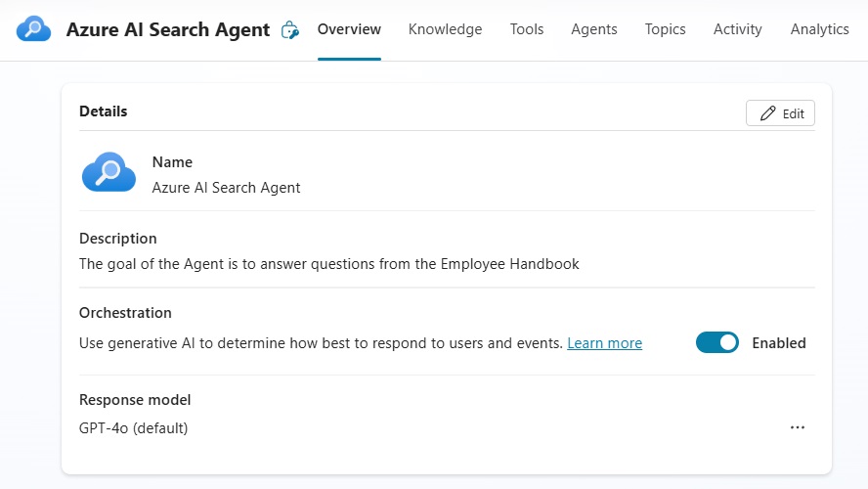The width and height of the screenshot is (868, 489).
Task: Click the Azure AI Search Agent title
Action: [x=168, y=29]
